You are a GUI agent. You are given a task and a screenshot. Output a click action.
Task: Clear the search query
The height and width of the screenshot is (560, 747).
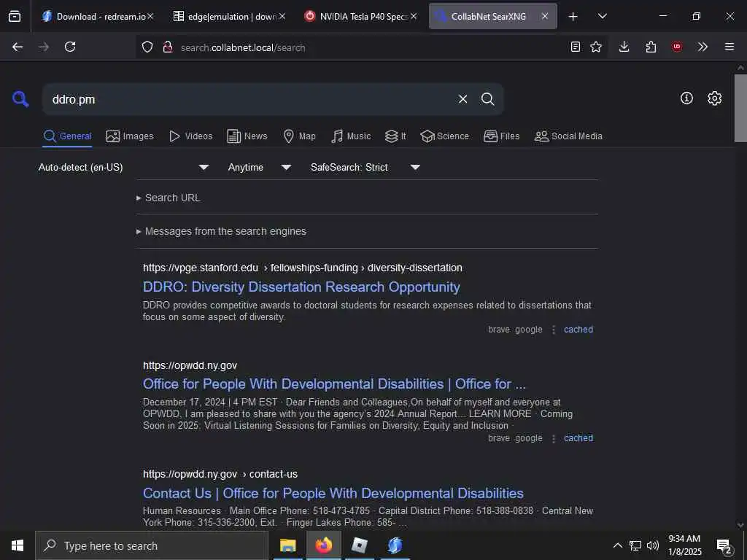pos(462,99)
